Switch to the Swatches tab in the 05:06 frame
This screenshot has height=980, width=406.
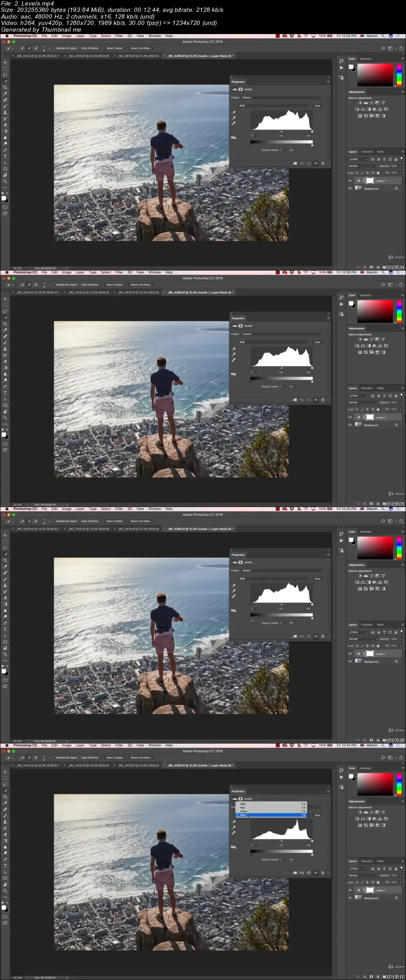365,295
